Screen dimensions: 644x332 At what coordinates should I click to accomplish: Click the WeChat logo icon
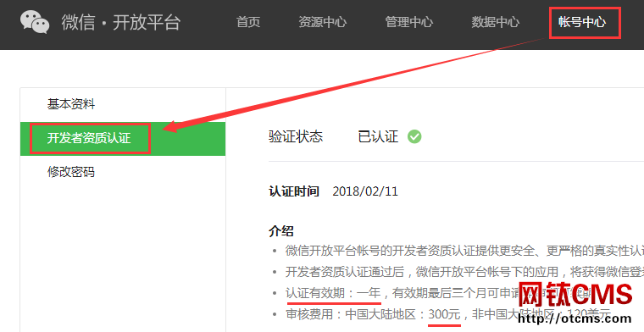click(x=35, y=22)
